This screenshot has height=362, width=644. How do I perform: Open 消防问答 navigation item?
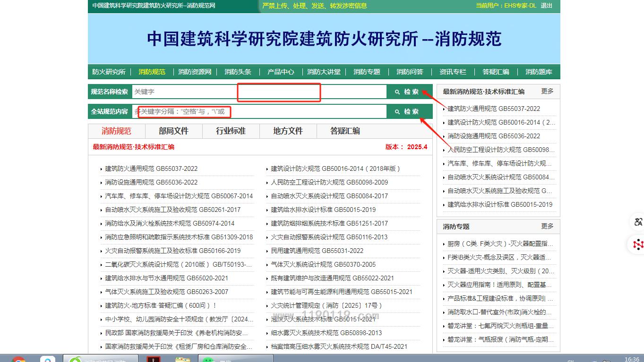point(410,72)
